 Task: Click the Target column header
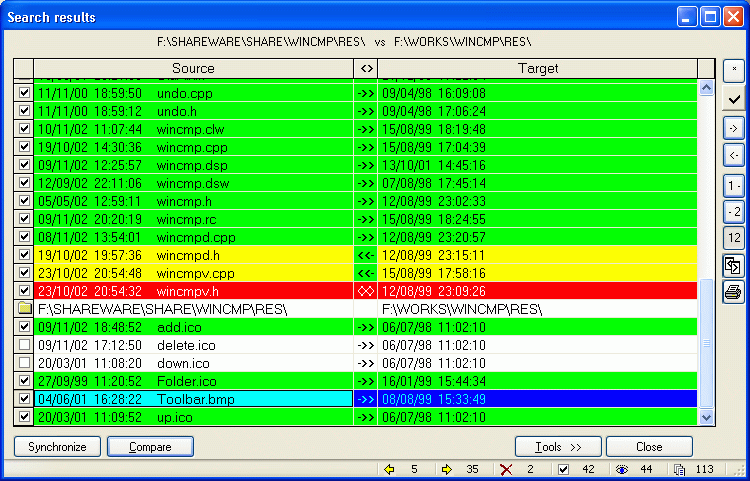538,68
